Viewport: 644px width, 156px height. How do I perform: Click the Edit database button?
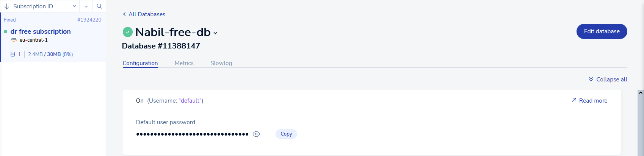pyautogui.click(x=602, y=31)
